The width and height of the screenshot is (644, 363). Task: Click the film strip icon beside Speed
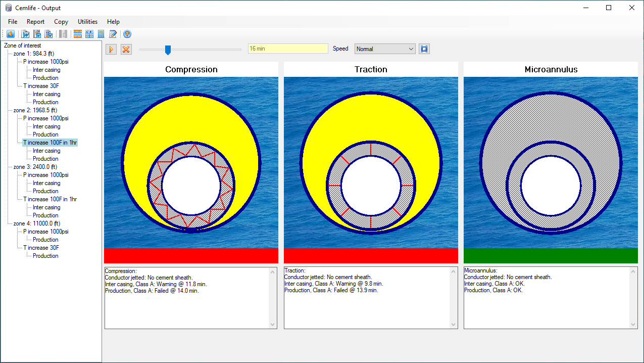point(424,49)
